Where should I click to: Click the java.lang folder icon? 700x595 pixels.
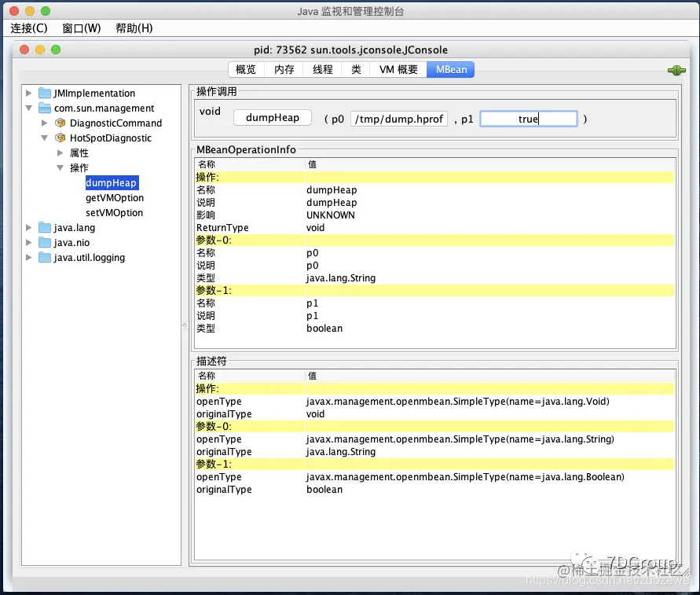(x=45, y=227)
